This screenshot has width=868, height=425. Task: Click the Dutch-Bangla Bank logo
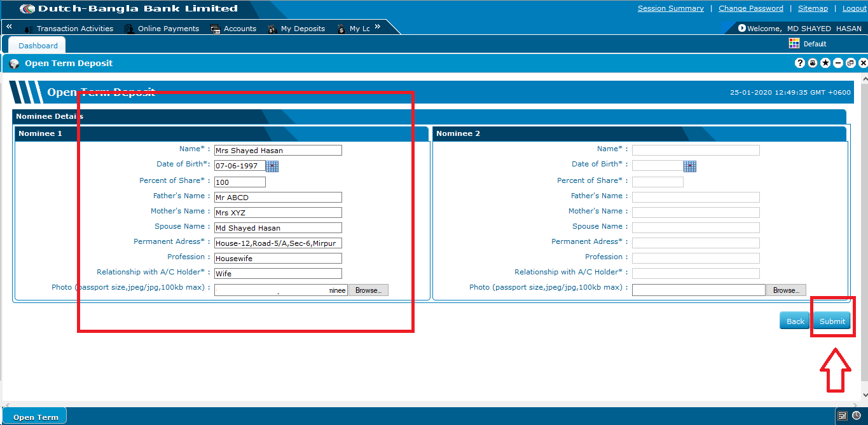pos(27,9)
